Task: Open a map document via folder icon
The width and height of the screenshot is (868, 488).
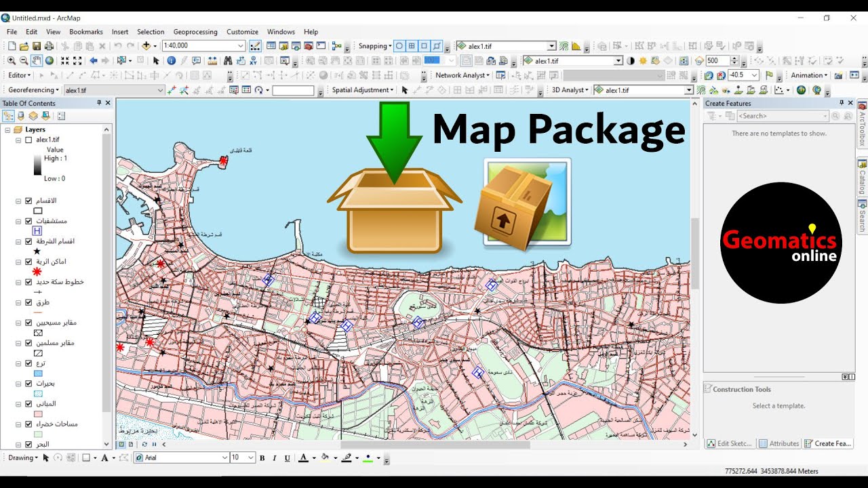Action: coord(24,46)
